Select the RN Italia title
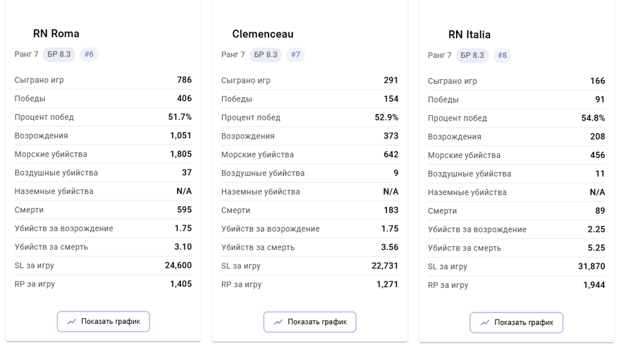644x362 pixels. pos(469,35)
